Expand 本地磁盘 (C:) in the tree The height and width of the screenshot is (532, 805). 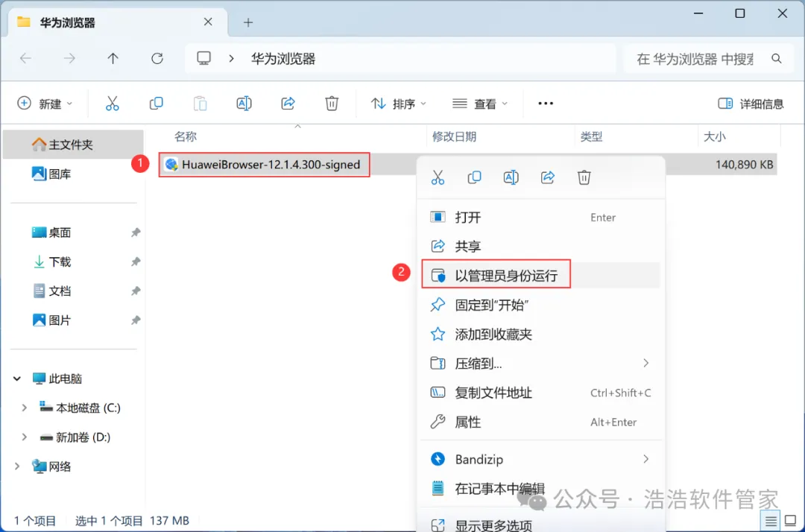24,408
